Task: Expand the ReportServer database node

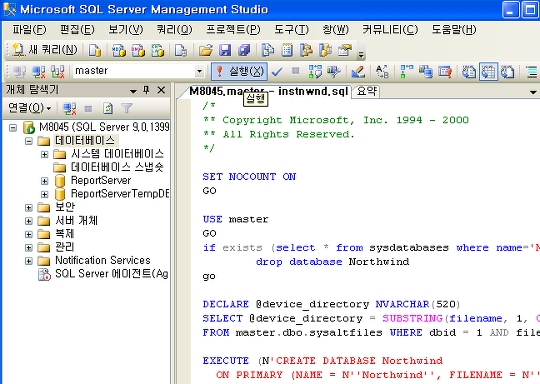Action: tap(44, 181)
